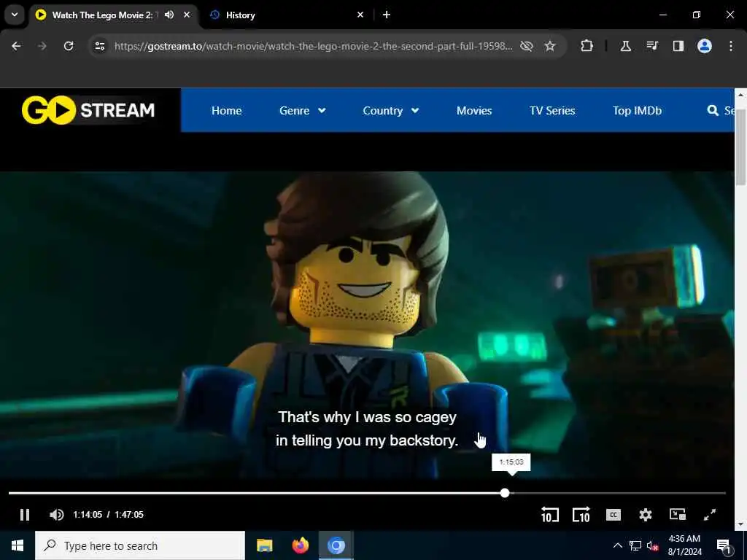This screenshot has width=747, height=560.
Task: Open media controls icon in toolbar
Action: (652, 46)
